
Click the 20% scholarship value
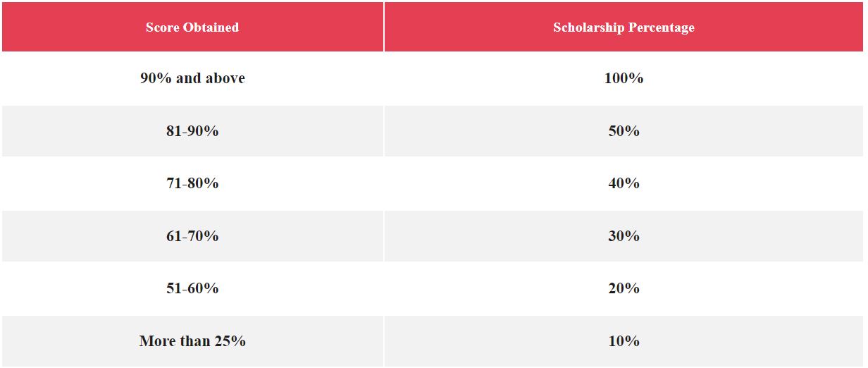pyautogui.click(x=624, y=288)
